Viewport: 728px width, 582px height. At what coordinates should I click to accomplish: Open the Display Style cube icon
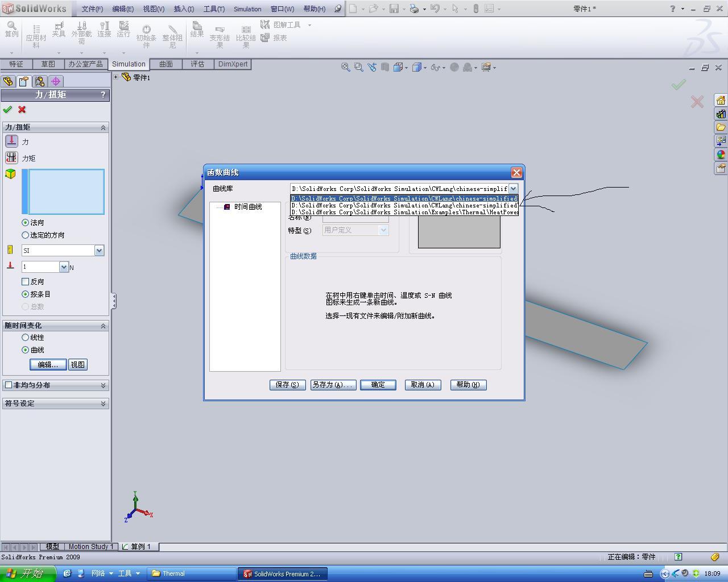tap(417, 67)
